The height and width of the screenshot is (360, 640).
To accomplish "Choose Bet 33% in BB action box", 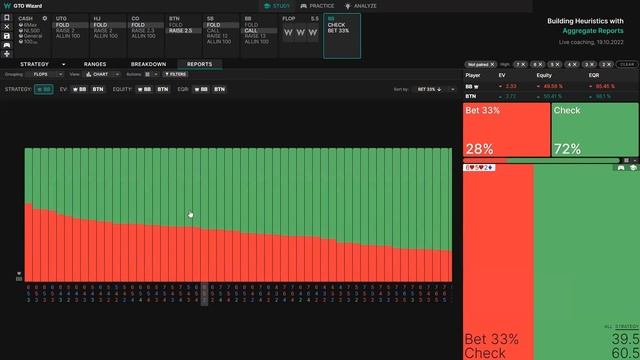I will 338,31.
